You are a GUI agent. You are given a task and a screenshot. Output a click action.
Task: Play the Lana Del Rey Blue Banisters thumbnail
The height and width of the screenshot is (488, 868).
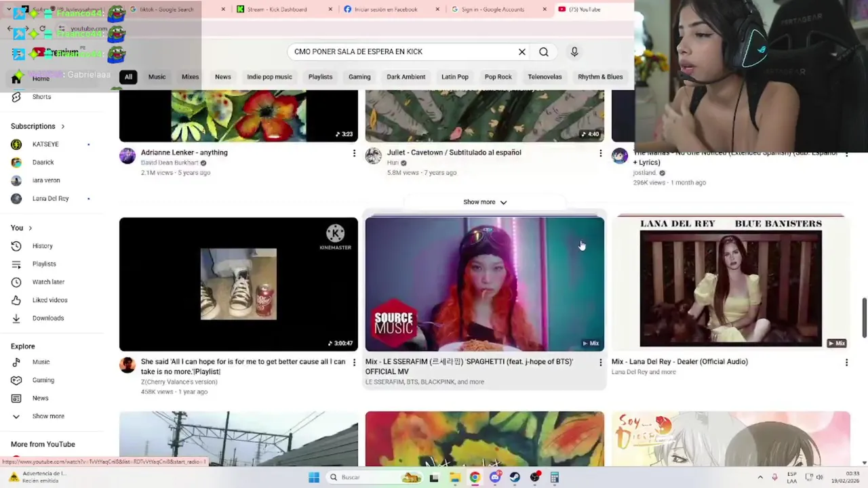[731, 284]
